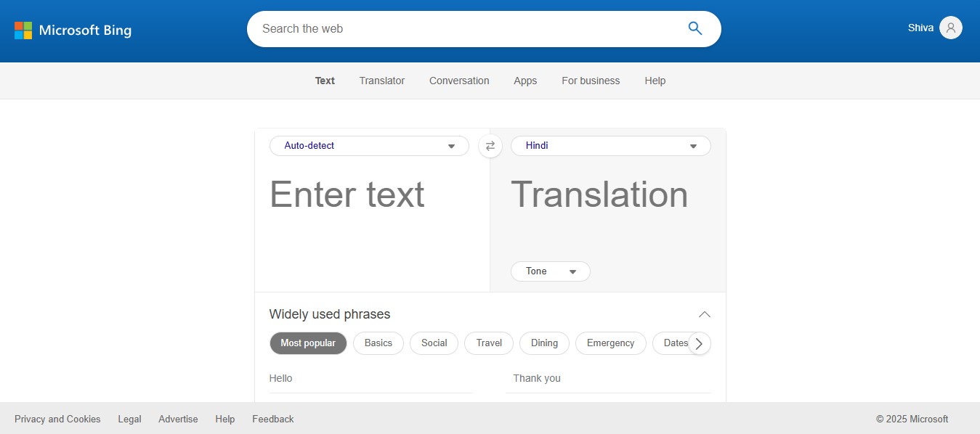Select the Dining phrases chip
This screenshot has height=434, width=980.
point(544,343)
